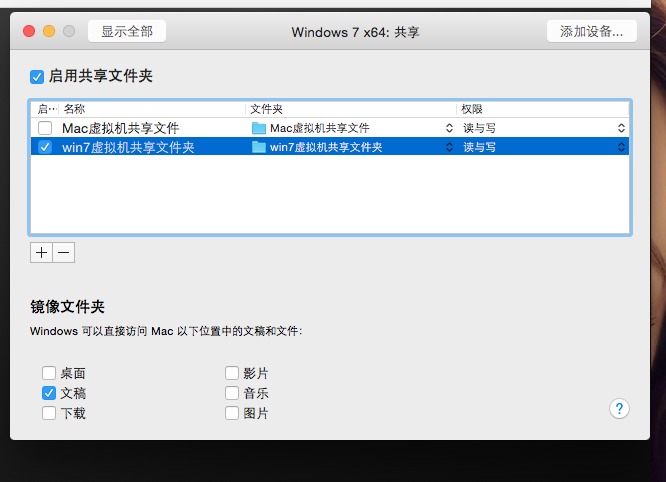
Task: Disable the 文稿 mirror folder checkbox
Action: tap(49, 393)
